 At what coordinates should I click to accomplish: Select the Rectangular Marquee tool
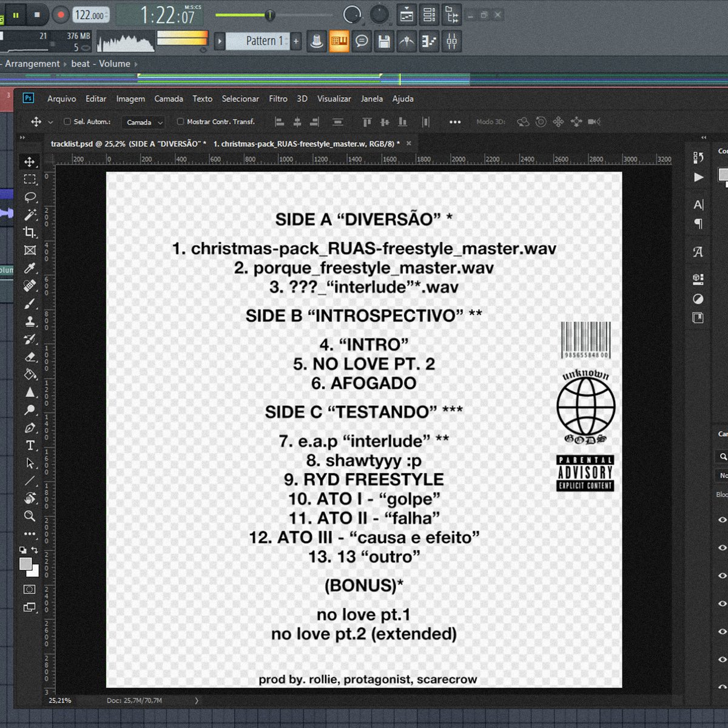(x=29, y=180)
